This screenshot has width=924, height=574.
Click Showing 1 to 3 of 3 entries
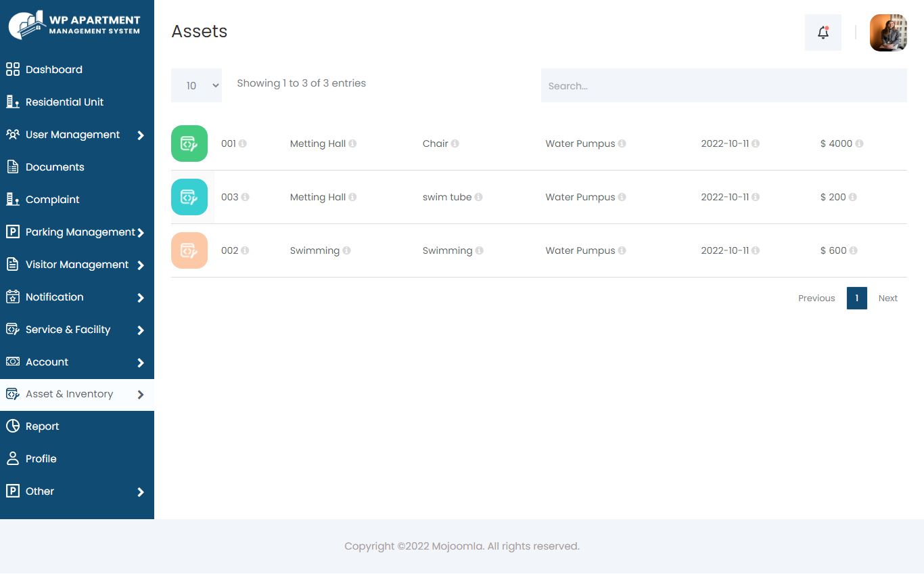click(301, 83)
